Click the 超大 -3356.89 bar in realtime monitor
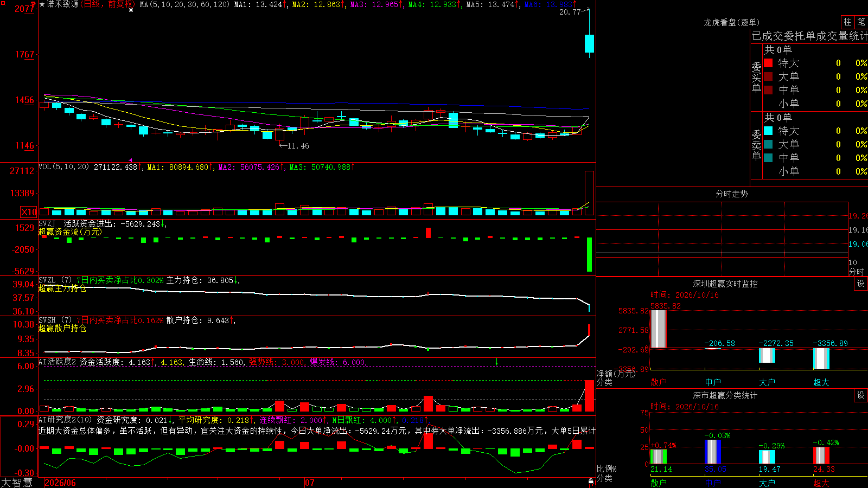The width and height of the screenshot is (868, 488). pyautogui.click(x=821, y=359)
